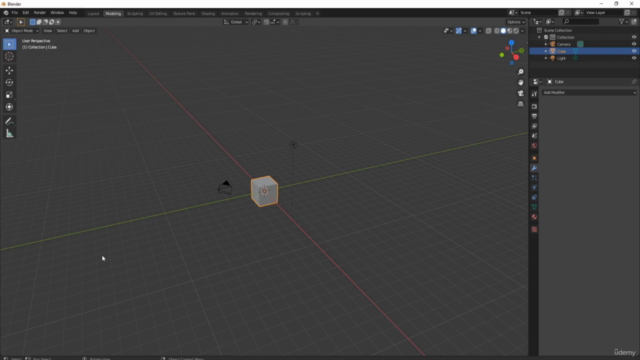Switch perspective/orthographic grid icon
This screenshot has height=360, width=640.
520,104
